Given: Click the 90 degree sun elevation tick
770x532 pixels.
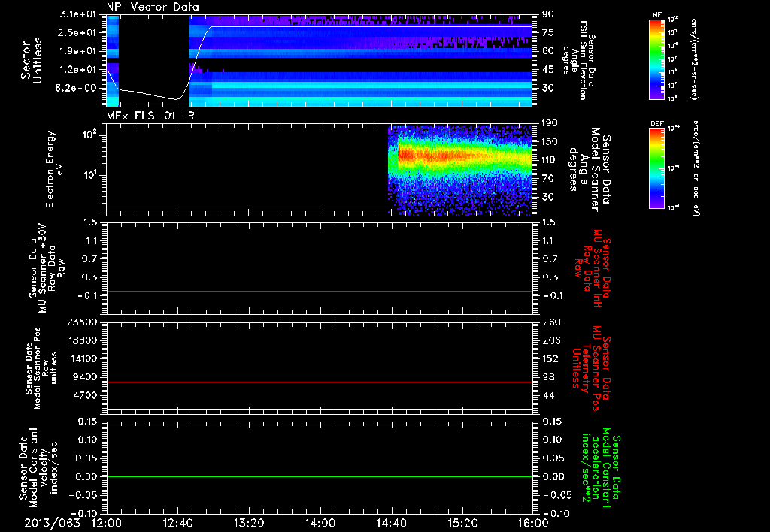Looking at the screenshot, I should pyautogui.click(x=547, y=14).
